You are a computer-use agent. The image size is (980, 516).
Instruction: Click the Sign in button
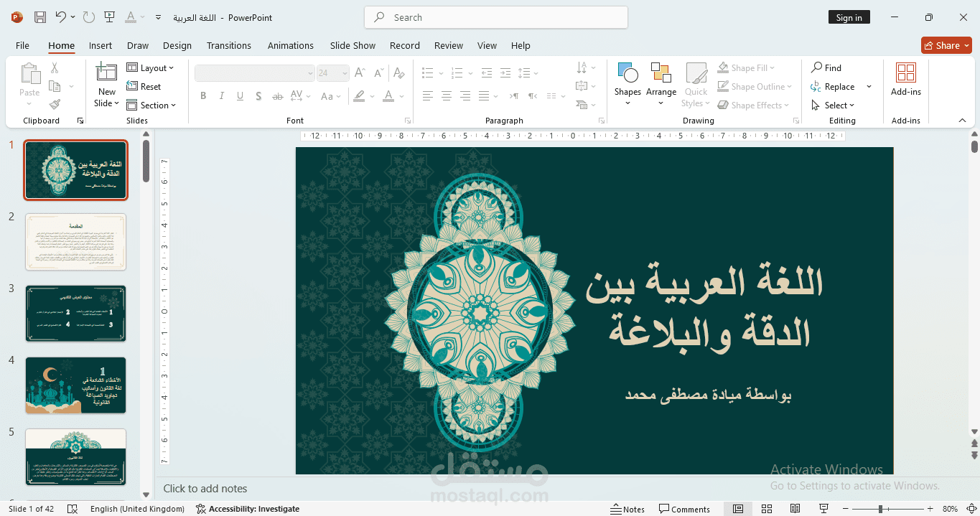pyautogui.click(x=849, y=17)
